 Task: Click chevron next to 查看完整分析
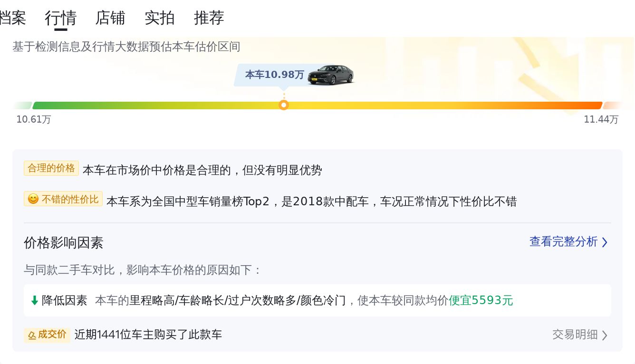[x=605, y=242]
